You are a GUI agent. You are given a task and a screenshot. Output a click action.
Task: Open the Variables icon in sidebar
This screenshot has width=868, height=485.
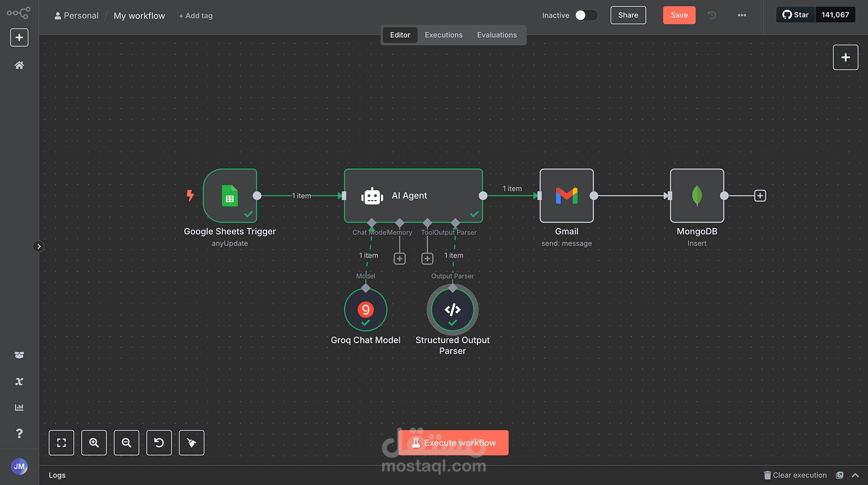point(19,382)
